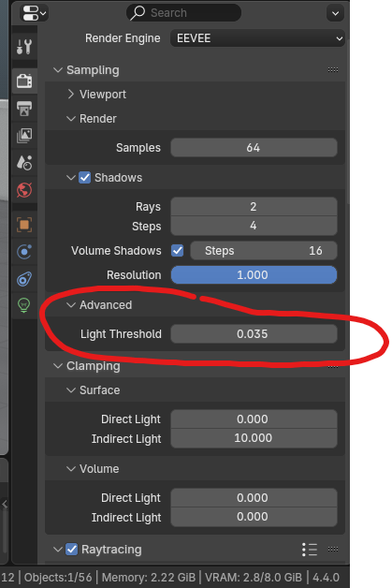Viewport: 392px width, 588px height.
Task: Click the VRAM usage in status bar
Action: pyautogui.click(x=253, y=577)
